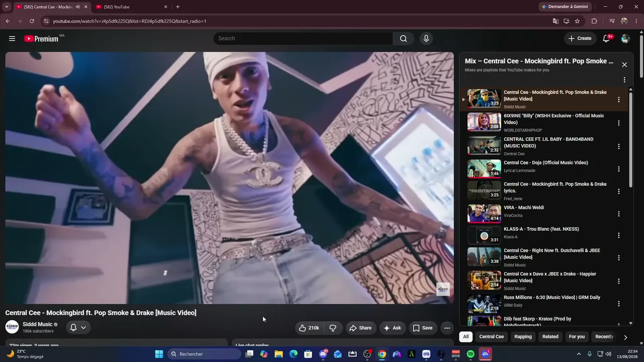Close the Mix playlist panel
644x362 pixels.
[624, 65]
